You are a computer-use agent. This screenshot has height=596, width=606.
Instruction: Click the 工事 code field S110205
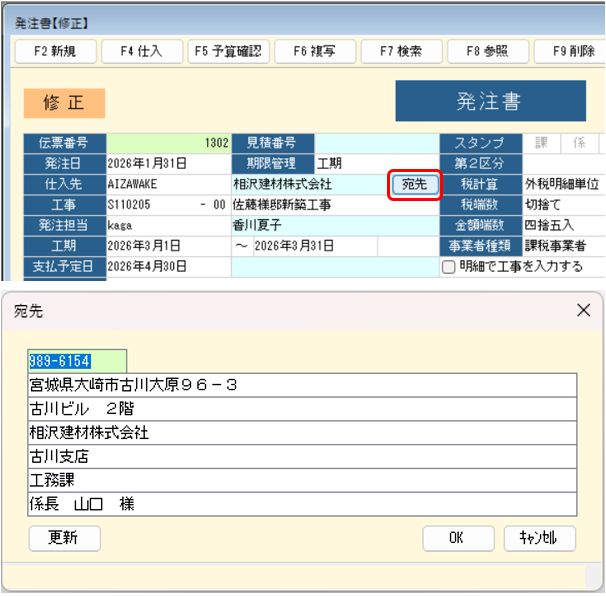[x=151, y=205]
